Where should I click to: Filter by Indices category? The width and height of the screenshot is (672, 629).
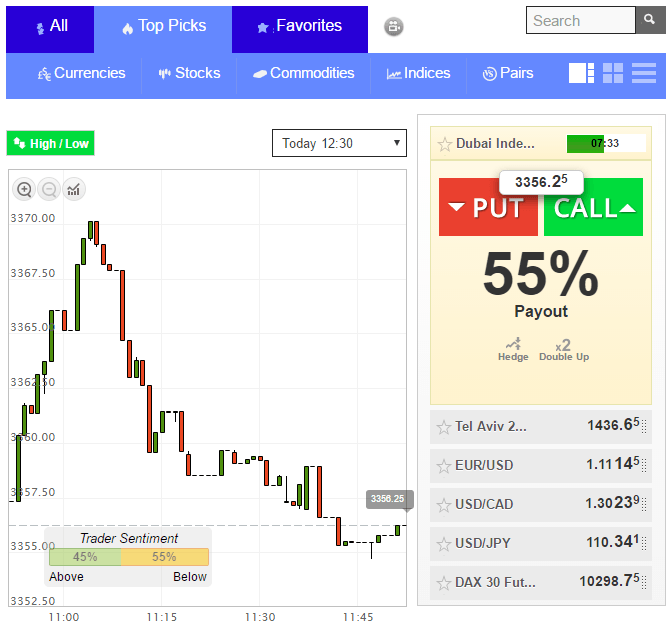click(418, 73)
